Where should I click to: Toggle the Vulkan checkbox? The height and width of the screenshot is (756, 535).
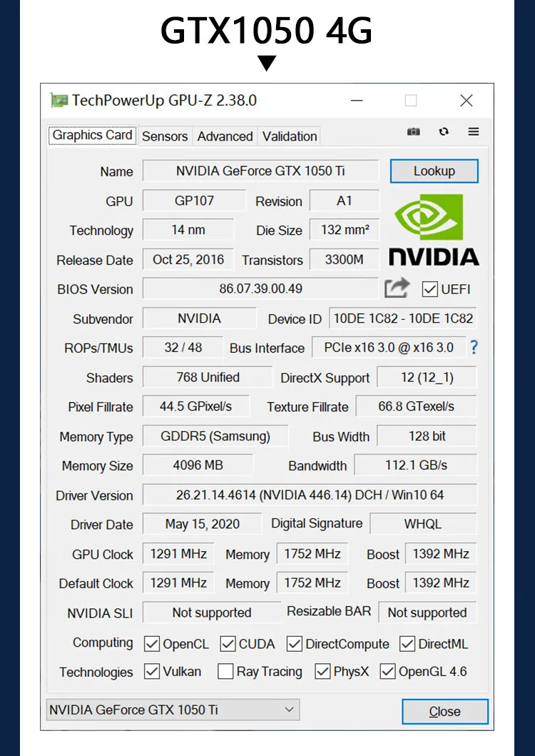(152, 672)
